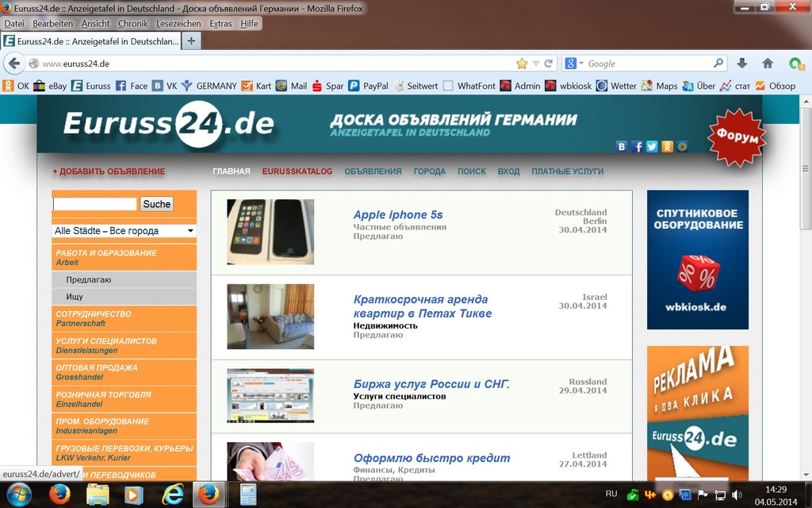The height and width of the screenshot is (508, 812).
Task: Open the OK bookmark
Action: click(x=16, y=86)
